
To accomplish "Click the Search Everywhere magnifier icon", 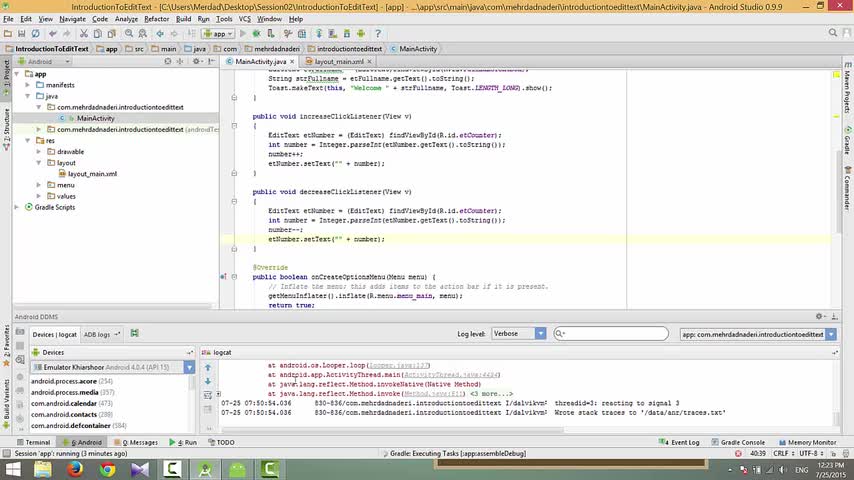I will pyautogui.click(x=833, y=33).
